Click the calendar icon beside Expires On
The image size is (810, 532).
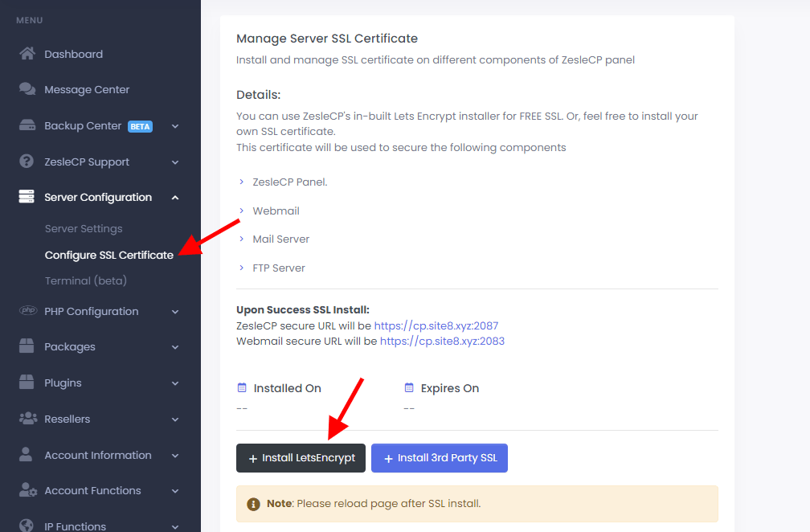(x=409, y=387)
